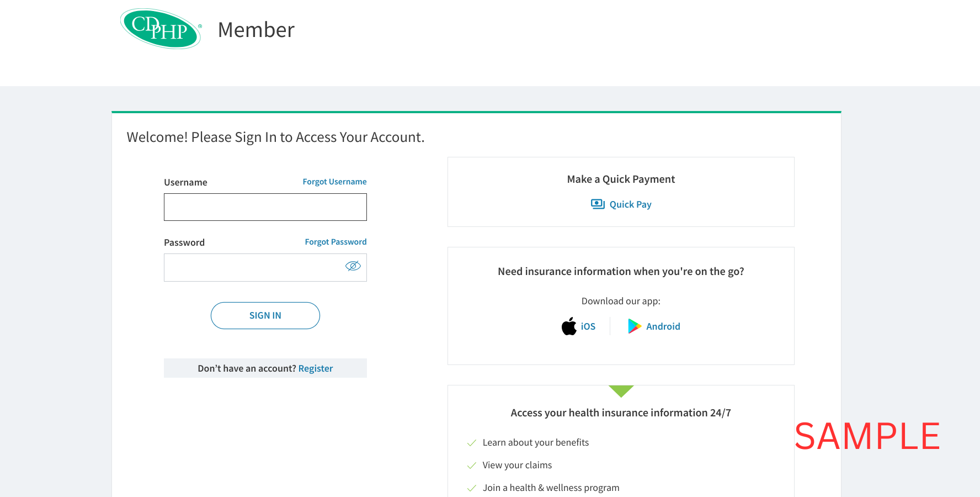Open the Register link
980x497 pixels.
[316, 368]
